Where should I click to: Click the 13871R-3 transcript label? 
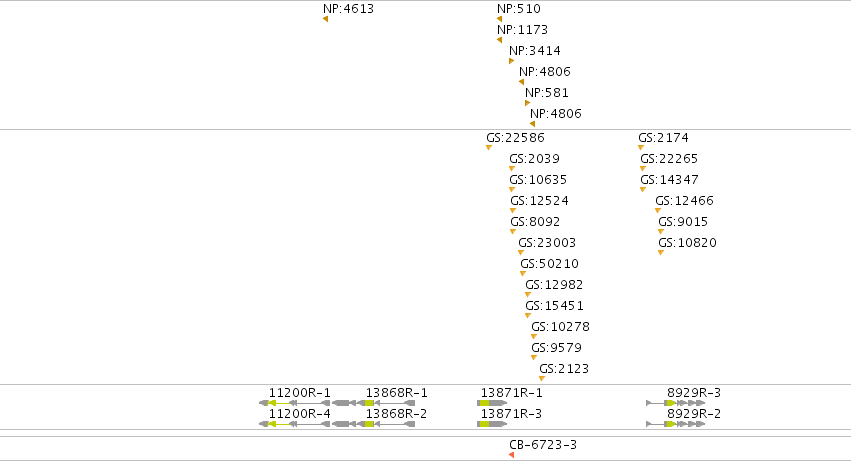[511, 414]
